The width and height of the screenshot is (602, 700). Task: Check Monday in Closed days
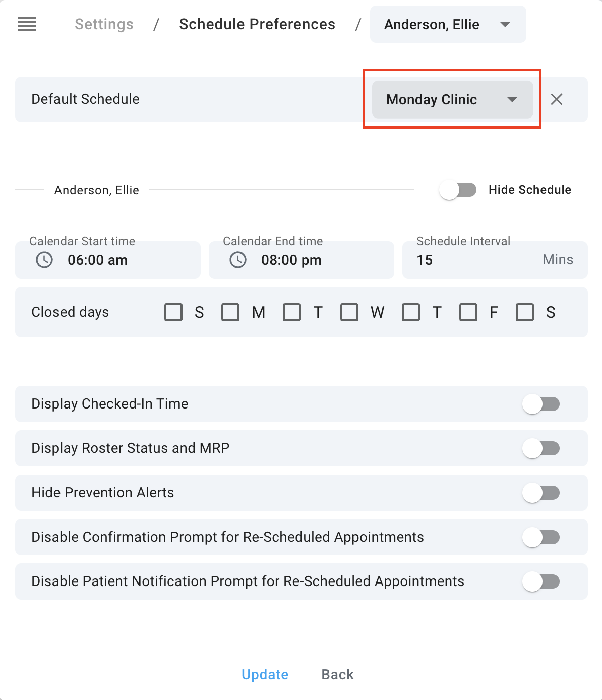coord(230,312)
